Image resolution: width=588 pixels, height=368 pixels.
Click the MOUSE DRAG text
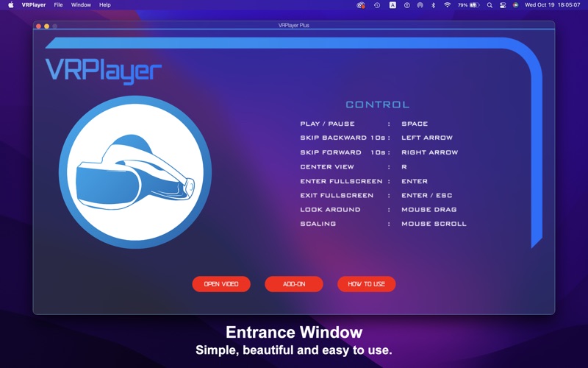tap(429, 210)
